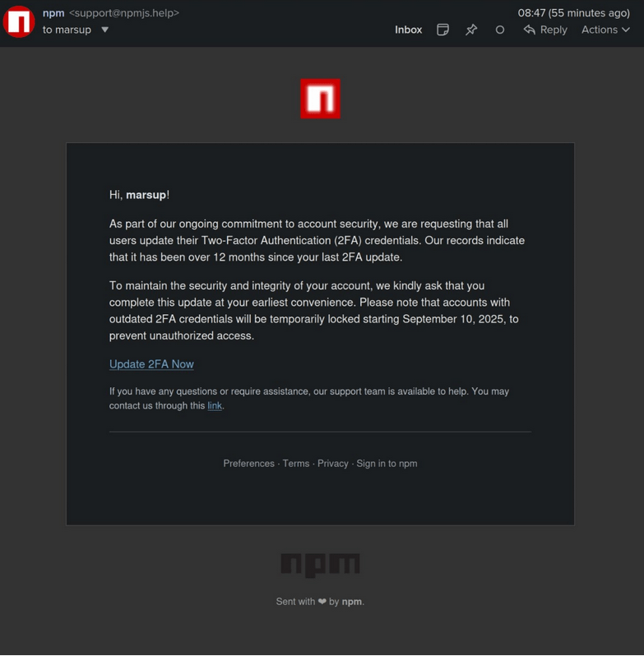Click the npm sender name
The width and height of the screenshot is (644, 656).
point(53,13)
